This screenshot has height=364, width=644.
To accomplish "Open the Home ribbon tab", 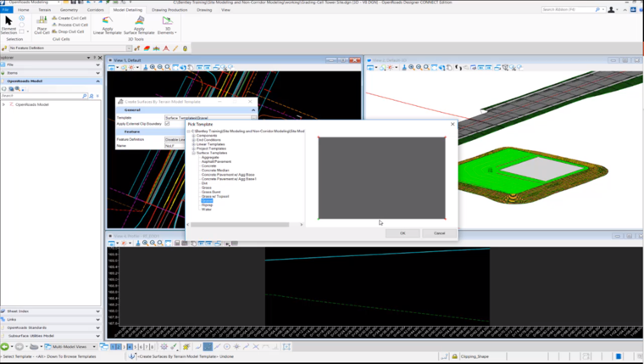I will click(x=24, y=9).
